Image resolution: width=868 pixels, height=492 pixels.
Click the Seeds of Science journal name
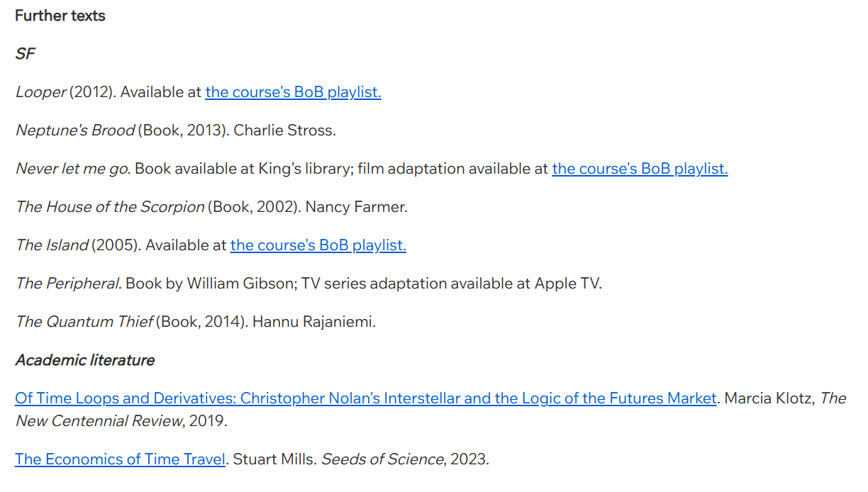(x=382, y=459)
